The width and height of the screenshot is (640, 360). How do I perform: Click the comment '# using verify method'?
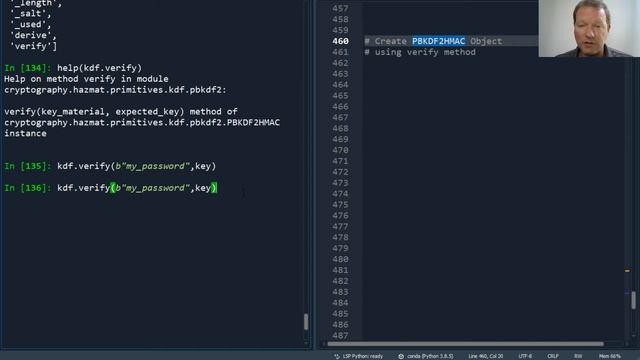pos(420,52)
